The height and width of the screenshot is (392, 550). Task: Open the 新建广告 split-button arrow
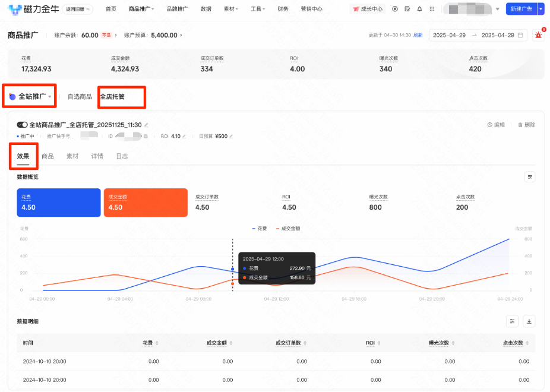541,9
